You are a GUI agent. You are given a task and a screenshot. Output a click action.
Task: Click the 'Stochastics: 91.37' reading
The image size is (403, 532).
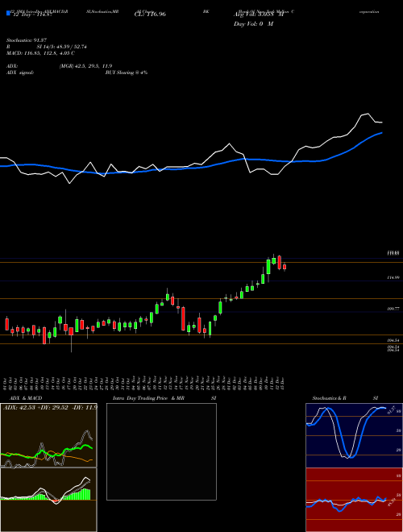click(27, 40)
